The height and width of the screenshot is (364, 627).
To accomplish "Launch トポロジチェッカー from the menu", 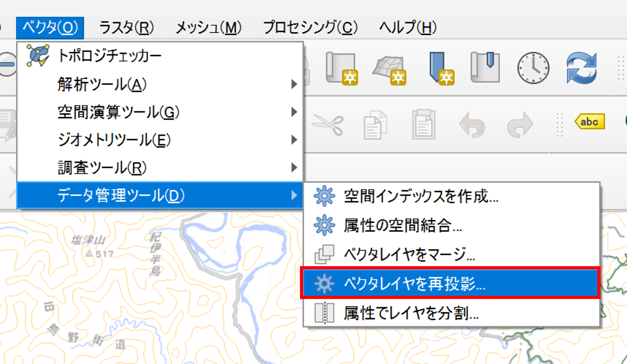I will click(109, 56).
